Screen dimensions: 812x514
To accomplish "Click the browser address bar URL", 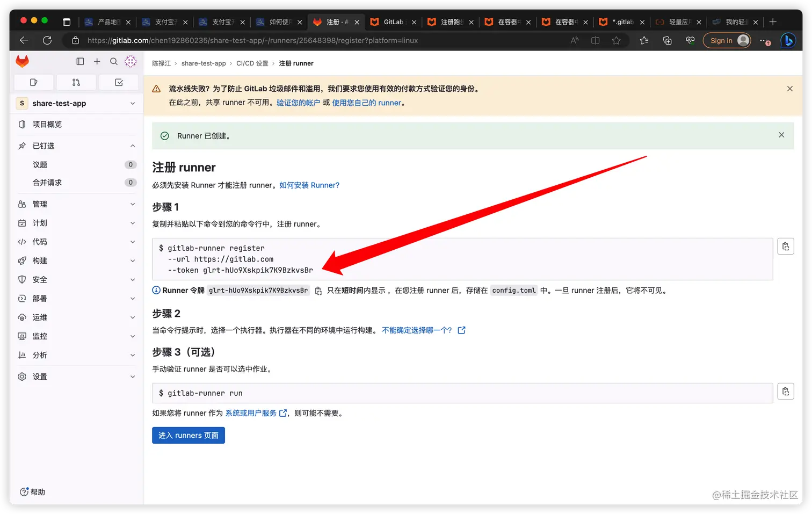I will 252,40.
